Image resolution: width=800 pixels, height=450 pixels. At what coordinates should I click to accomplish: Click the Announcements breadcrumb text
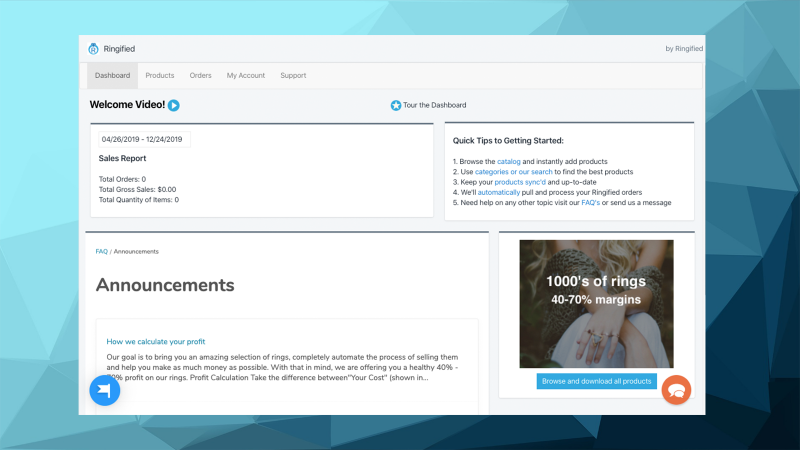pos(136,252)
